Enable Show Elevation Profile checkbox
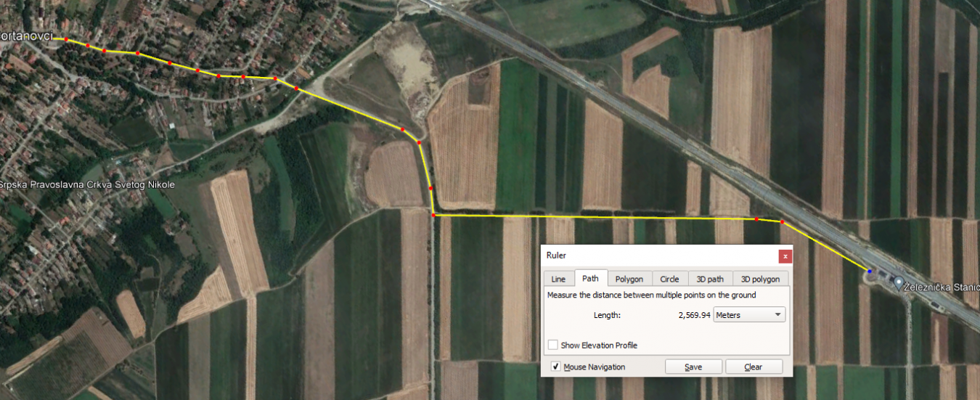980x400 pixels. coord(553,345)
